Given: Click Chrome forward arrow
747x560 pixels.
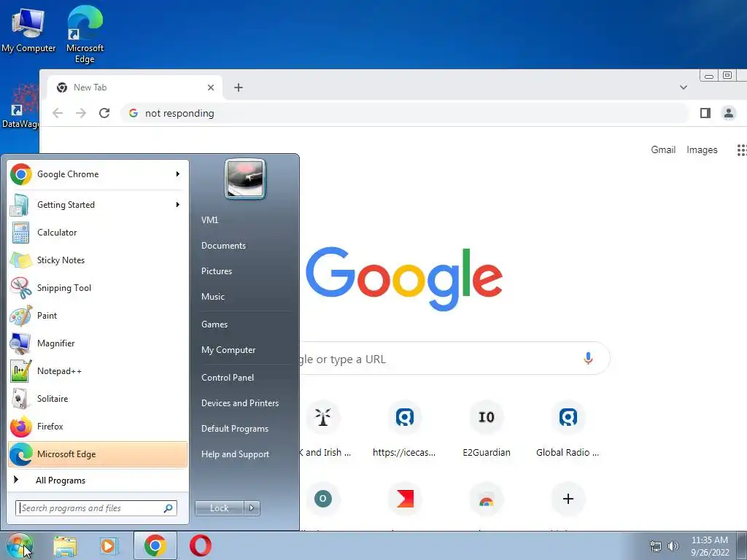Looking at the screenshot, I should point(81,113).
